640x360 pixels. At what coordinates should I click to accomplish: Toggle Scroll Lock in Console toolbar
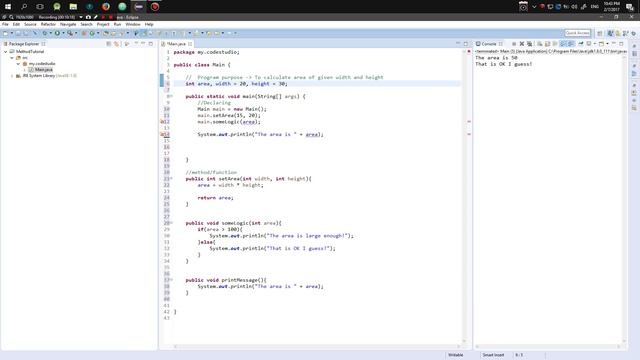547,44
